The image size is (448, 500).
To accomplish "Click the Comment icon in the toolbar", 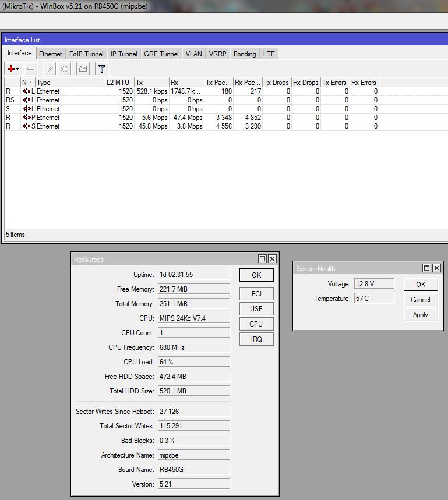I will tap(83, 68).
